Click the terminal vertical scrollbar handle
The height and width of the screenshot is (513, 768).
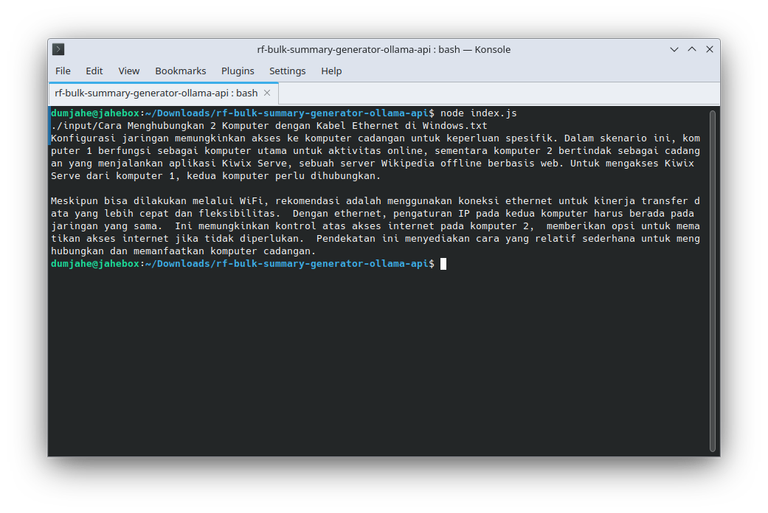(x=713, y=280)
